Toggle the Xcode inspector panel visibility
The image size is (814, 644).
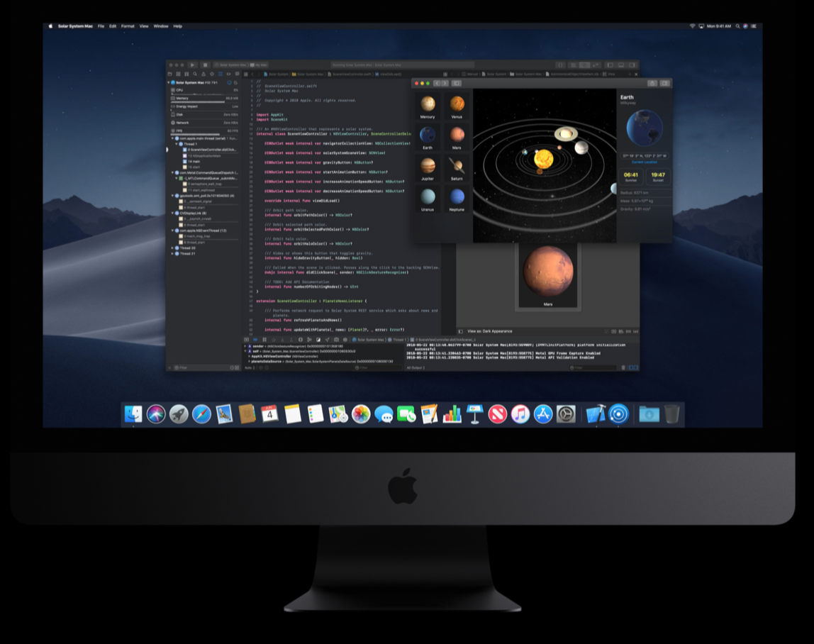[632, 65]
